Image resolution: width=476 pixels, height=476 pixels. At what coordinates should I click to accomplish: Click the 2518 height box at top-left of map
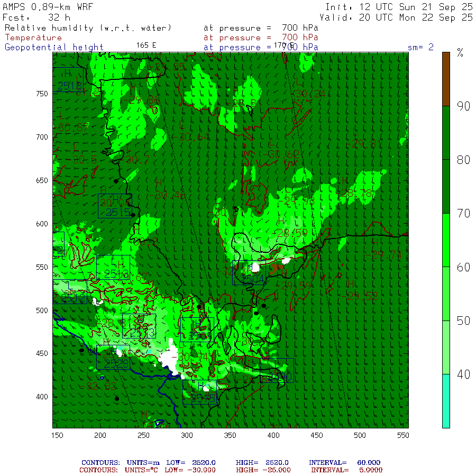tap(68, 80)
